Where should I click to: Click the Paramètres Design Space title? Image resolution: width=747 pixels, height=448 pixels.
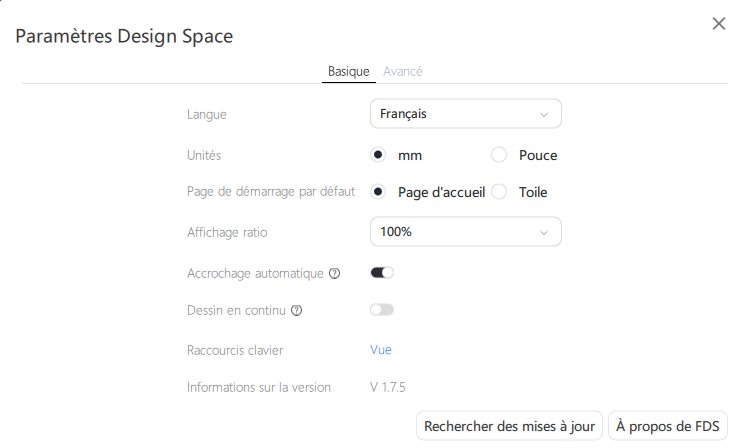[x=124, y=37]
